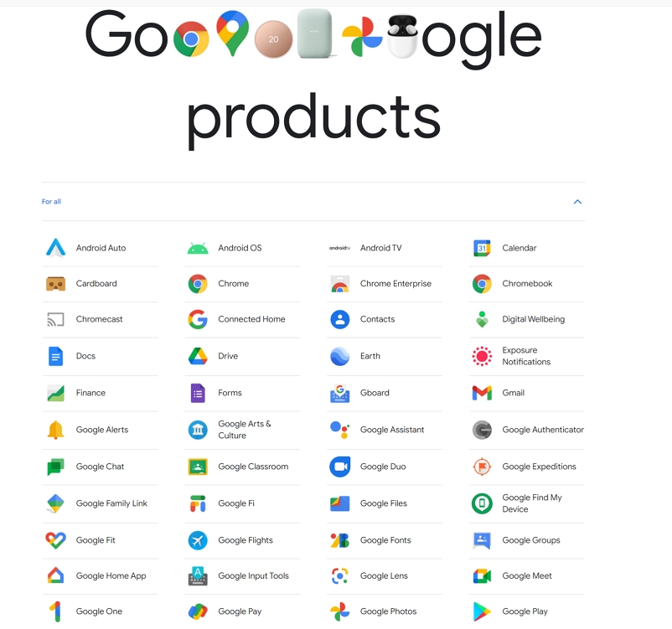Viewport: 672px width, 629px height.
Task: Select the Google Lens icon
Action: [x=340, y=576]
